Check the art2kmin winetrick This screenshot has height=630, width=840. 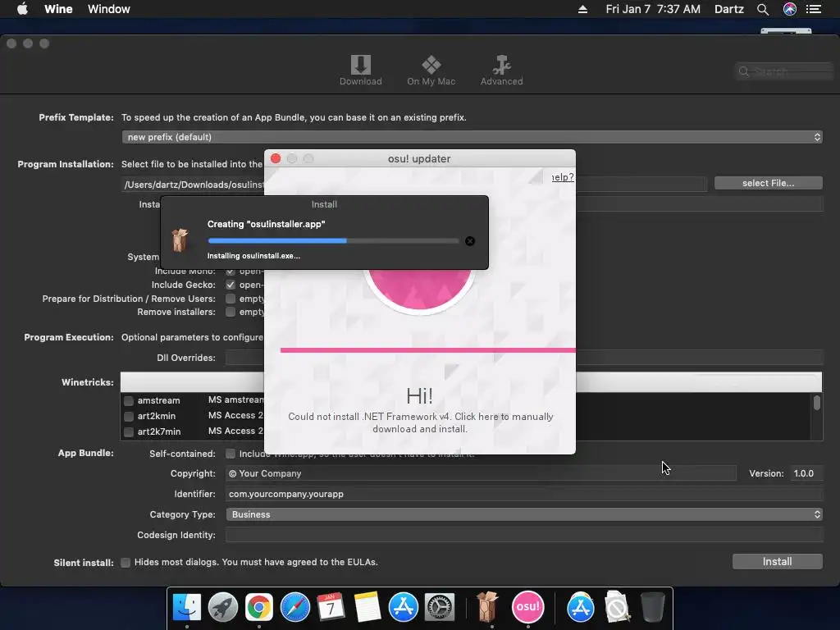pyautogui.click(x=129, y=416)
